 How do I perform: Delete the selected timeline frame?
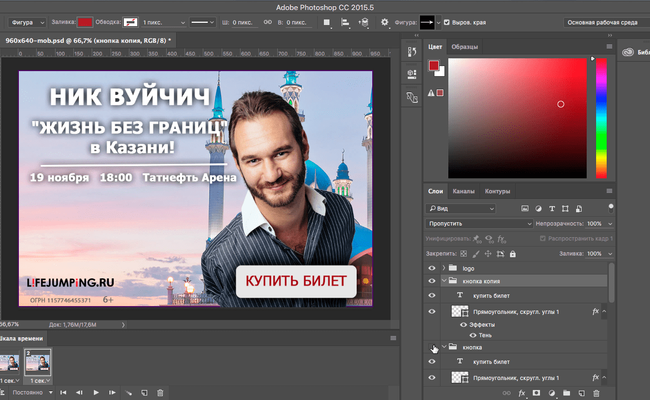(160, 392)
